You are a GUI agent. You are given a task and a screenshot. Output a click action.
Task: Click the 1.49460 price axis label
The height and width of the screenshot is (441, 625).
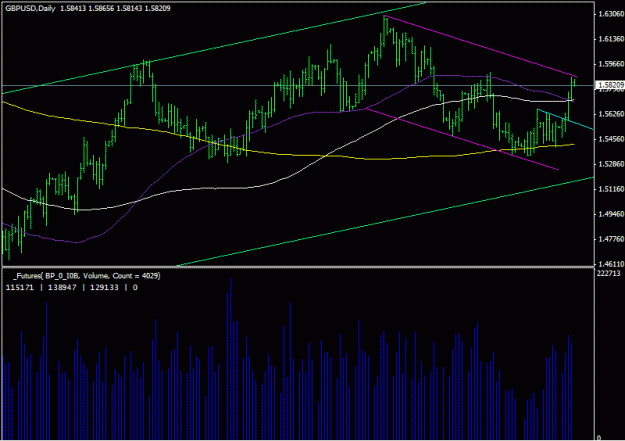click(x=611, y=214)
